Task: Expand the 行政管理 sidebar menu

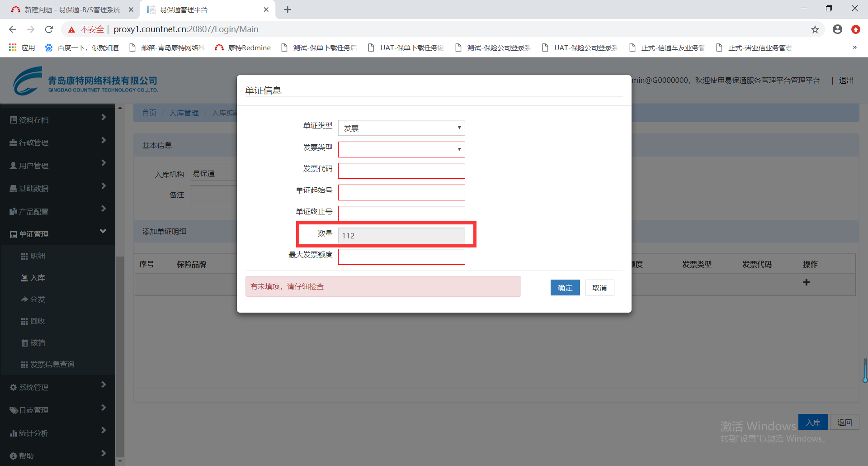Action: pyautogui.click(x=58, y=143)
